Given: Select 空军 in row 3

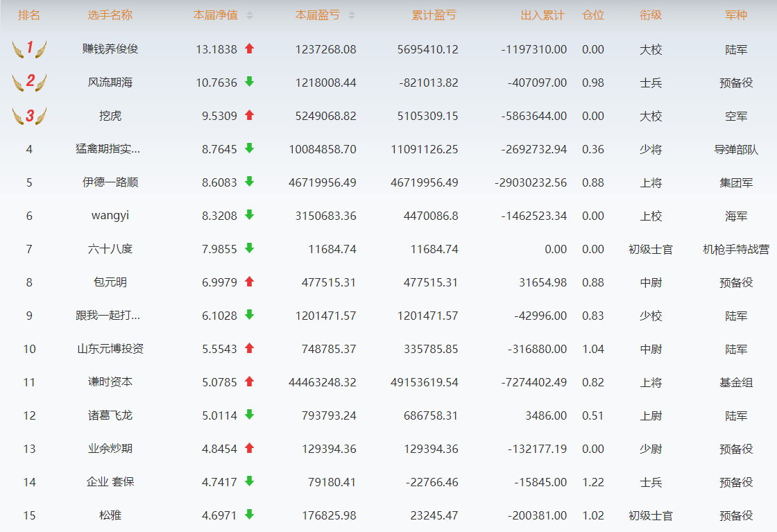Looking at the screenshot, I should [x=736, y=117].
